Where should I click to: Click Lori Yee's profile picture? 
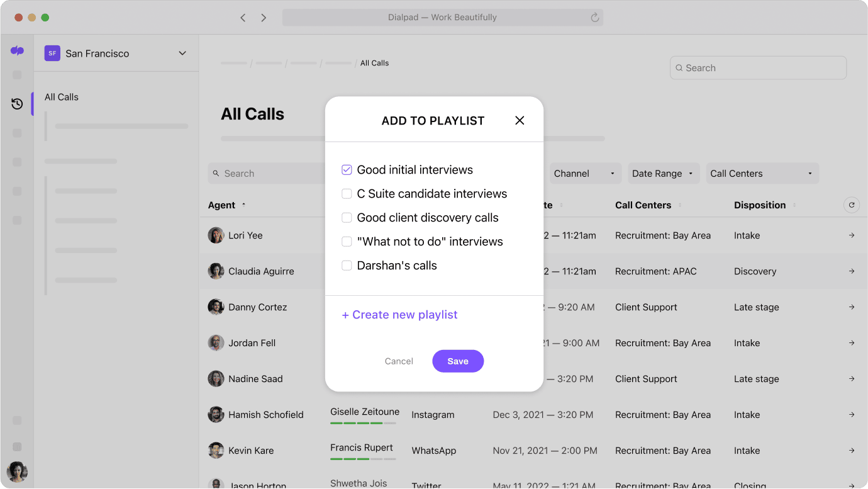(216, 235)
